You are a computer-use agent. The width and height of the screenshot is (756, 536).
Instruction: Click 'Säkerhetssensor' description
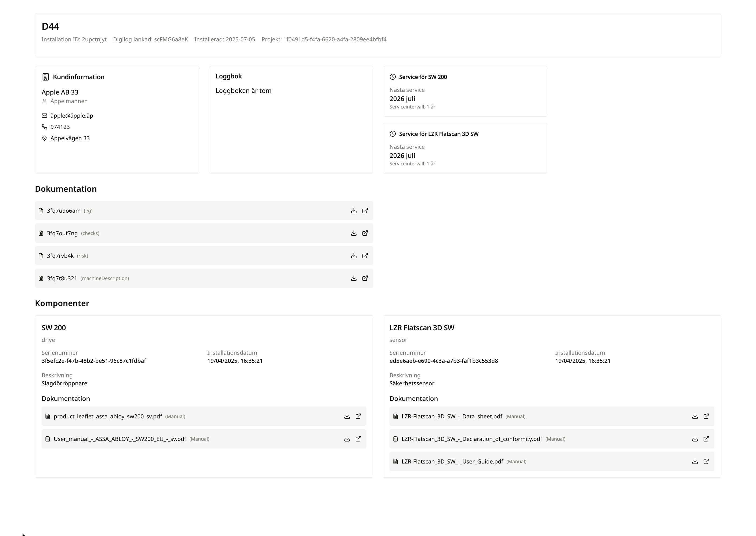(x=412, y=383)
